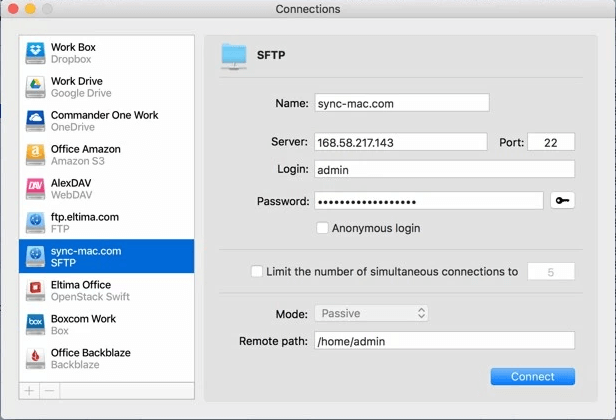Close the Connections window with the red button
Viewport: 616px width, 420px height.
click(13, 9)
